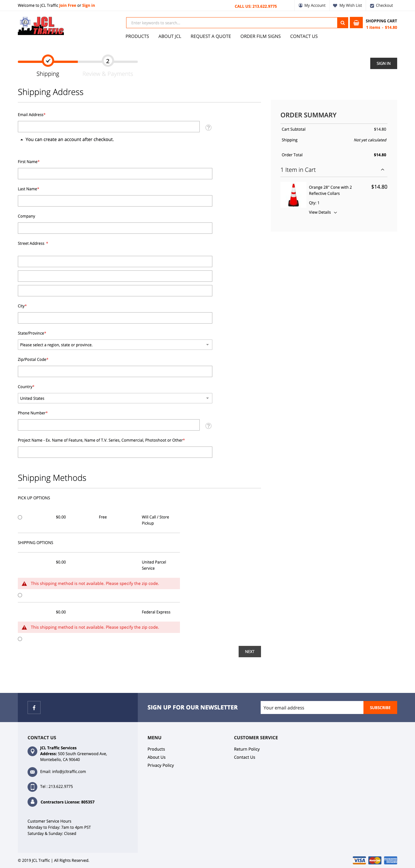Viewport: 415px width, 868px height.
Task: Open the Country dropdown showing United States
Action: click(115, 398)
